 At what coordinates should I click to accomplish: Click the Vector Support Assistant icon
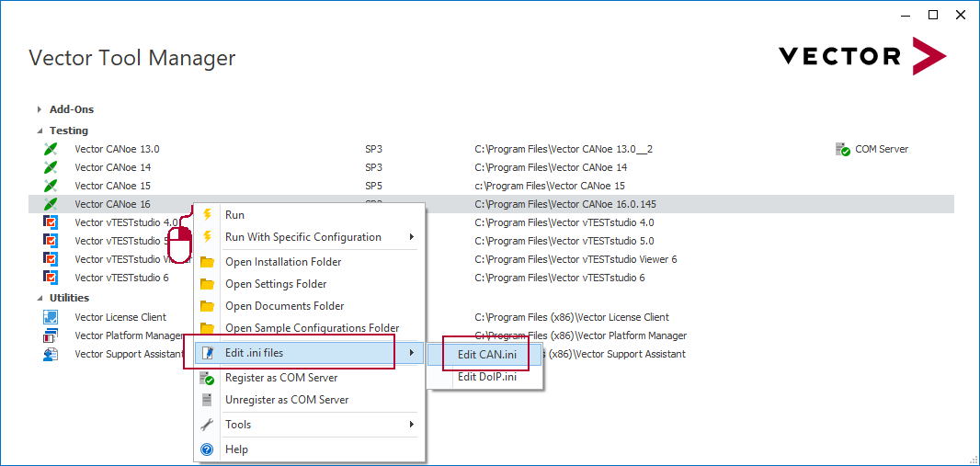[x=51, y=354]
